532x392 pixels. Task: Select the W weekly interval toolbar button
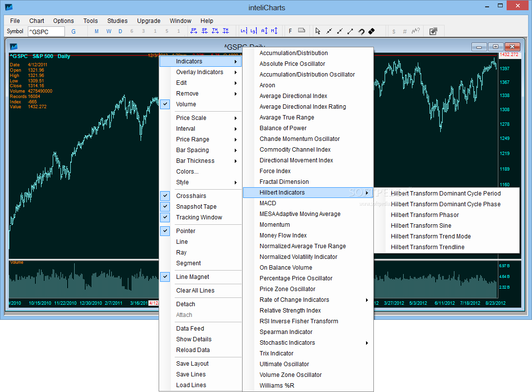(x=108, y=31)
